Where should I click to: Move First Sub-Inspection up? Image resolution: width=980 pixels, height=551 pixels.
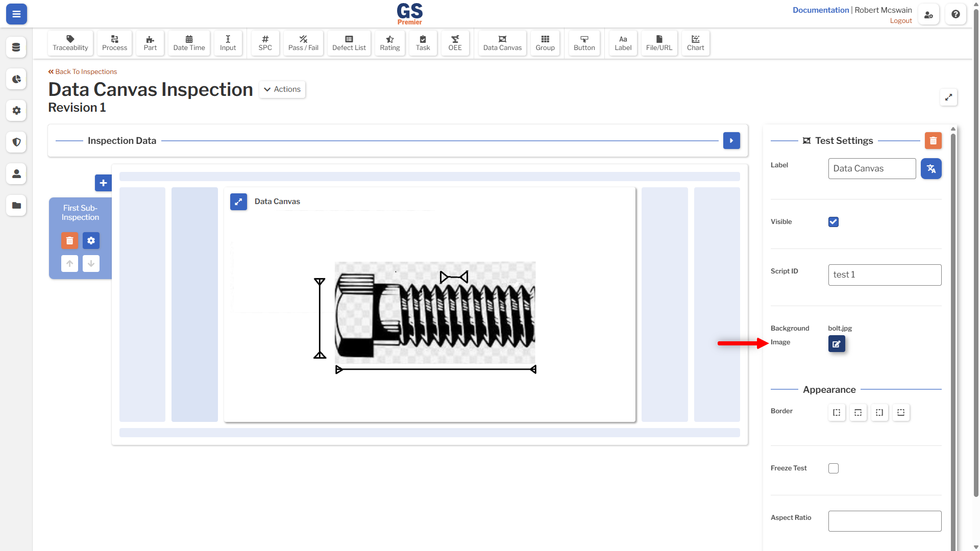point(70,264)
